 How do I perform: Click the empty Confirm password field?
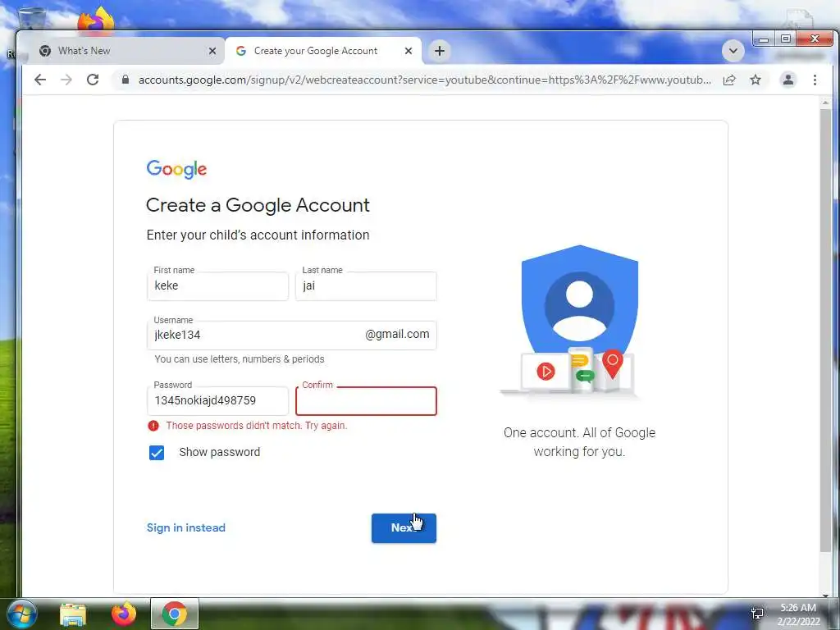[366, 400]
